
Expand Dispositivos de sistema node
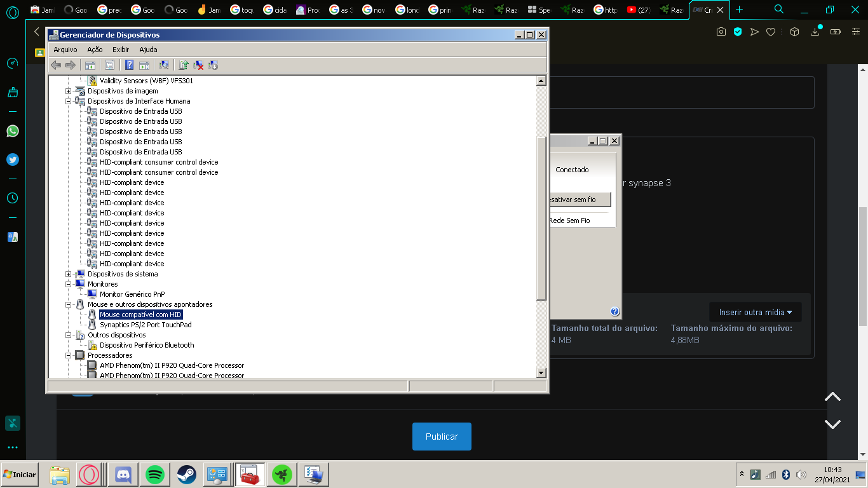[69, 274]
